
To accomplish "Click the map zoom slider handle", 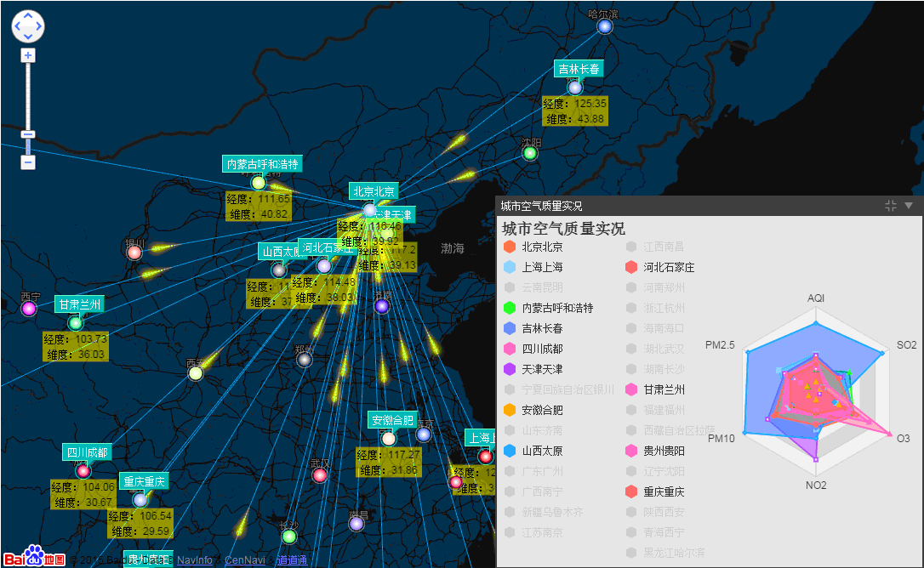I will tap(27, 133).
